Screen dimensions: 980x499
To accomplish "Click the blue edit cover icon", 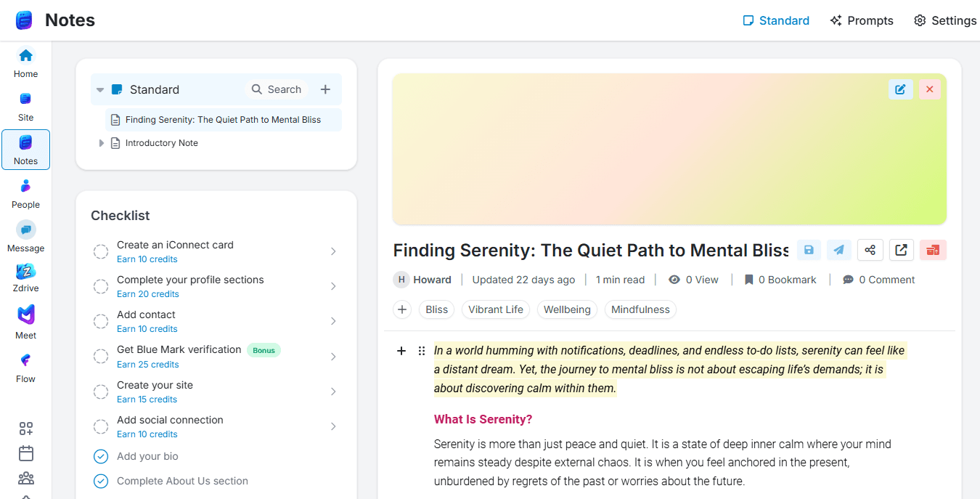I will (x=900, y=89).
